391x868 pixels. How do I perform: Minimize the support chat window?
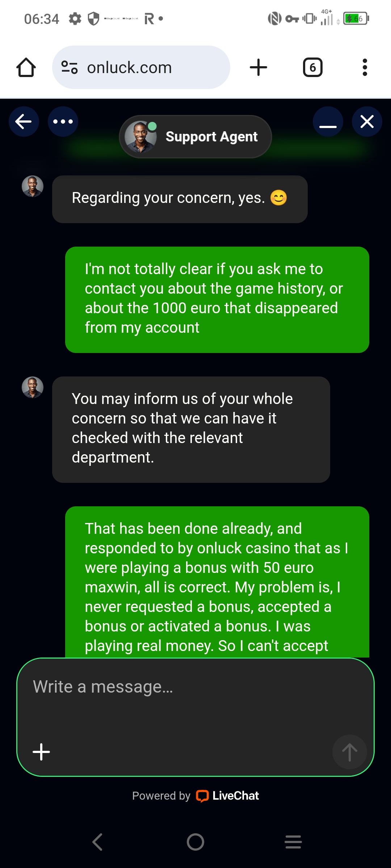tap(328, 122)
